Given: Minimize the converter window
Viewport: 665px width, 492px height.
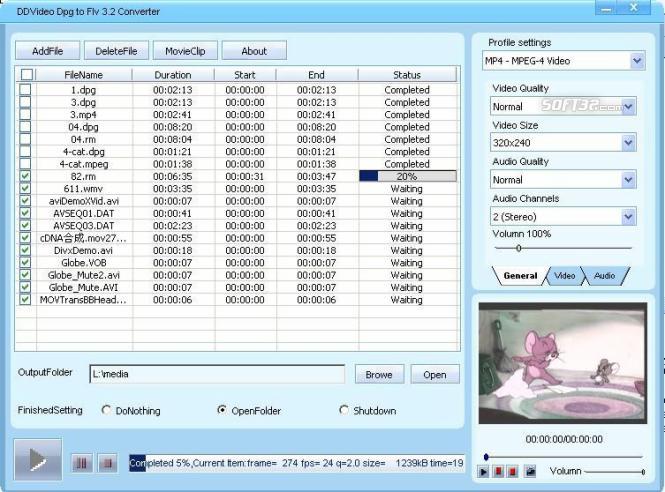Looking at the screenshot, I should pos(606,8).
